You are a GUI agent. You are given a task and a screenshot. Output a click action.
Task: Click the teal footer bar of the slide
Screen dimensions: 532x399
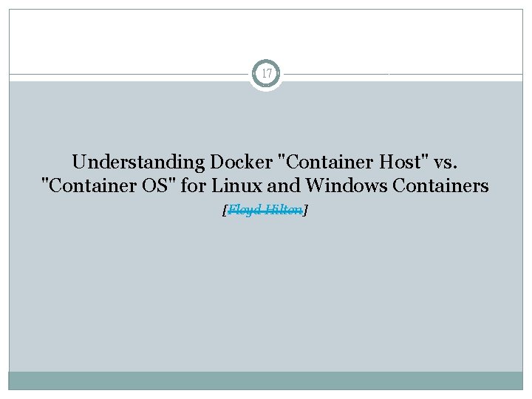click(266, 380)
